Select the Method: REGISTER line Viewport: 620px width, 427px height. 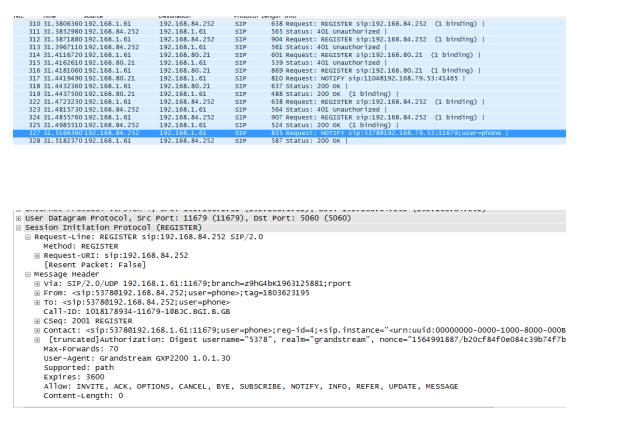click(x=81, y=246)
